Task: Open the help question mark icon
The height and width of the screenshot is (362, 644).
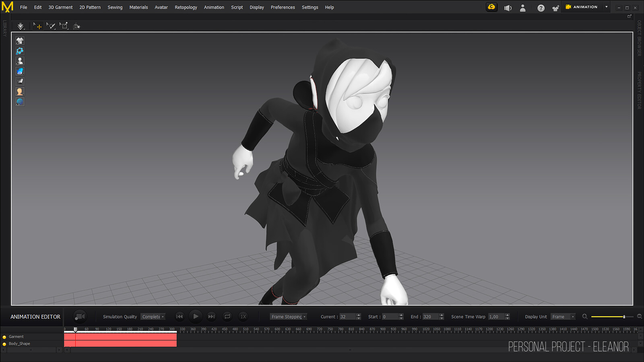Action: 541,8
